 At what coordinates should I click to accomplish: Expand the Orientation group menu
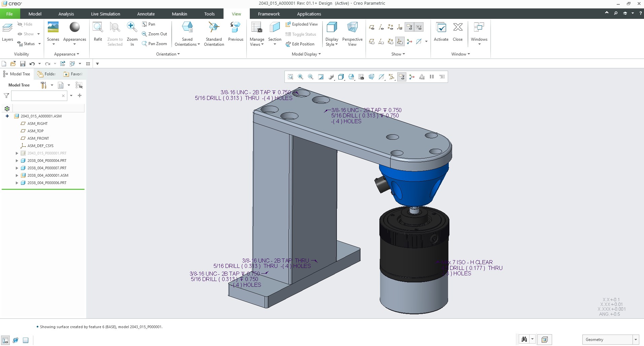168,54
